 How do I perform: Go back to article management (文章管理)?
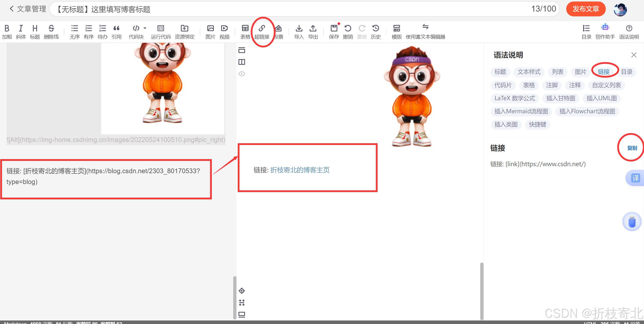tap(28, 9)
